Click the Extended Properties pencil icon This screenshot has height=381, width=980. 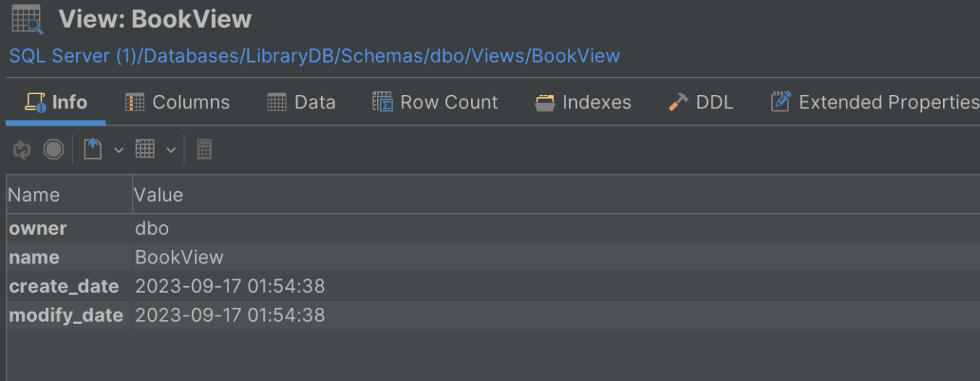pyautogui.click(x=780, y=102)
